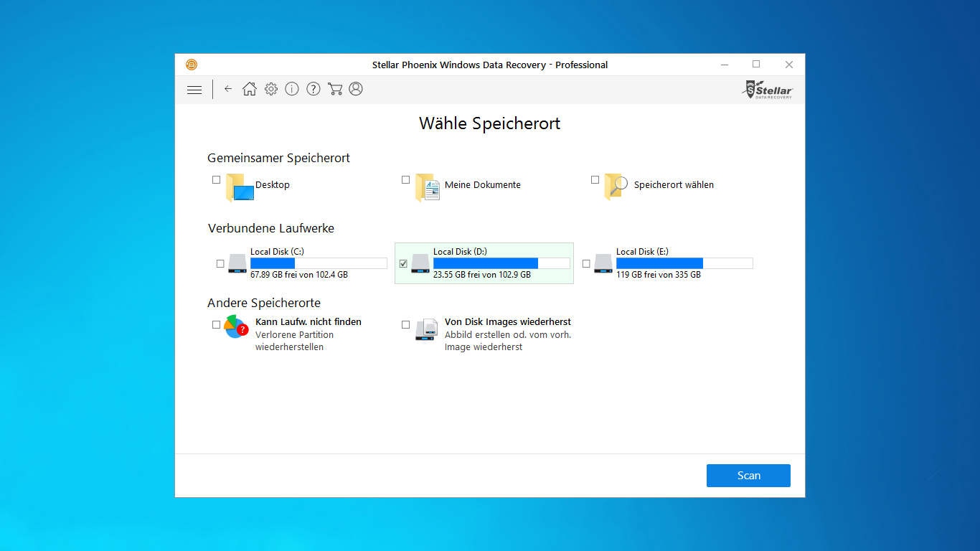The image size is (980, 551).
Task: Check the Local Disk (E:) checkbox
Action: [x=586, y=264]
